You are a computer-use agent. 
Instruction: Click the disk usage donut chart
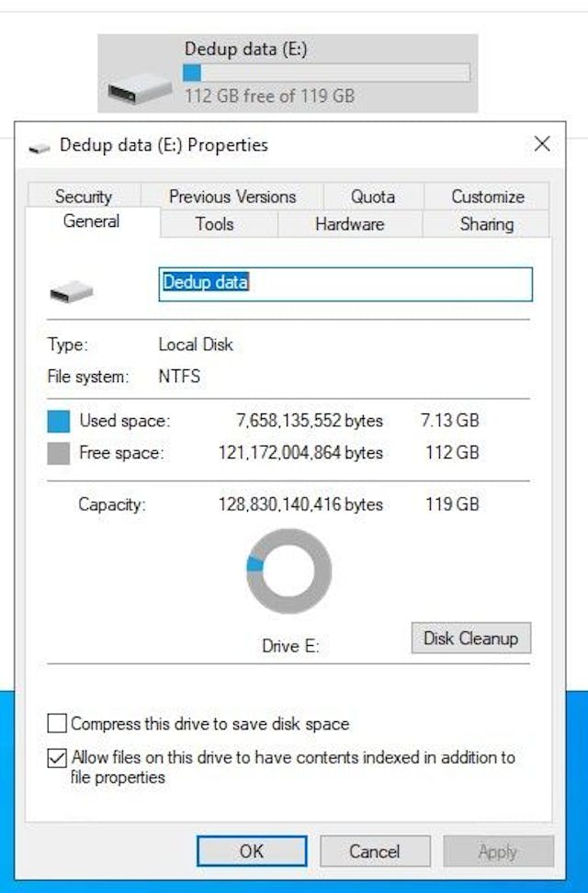[x=288, y=571]
